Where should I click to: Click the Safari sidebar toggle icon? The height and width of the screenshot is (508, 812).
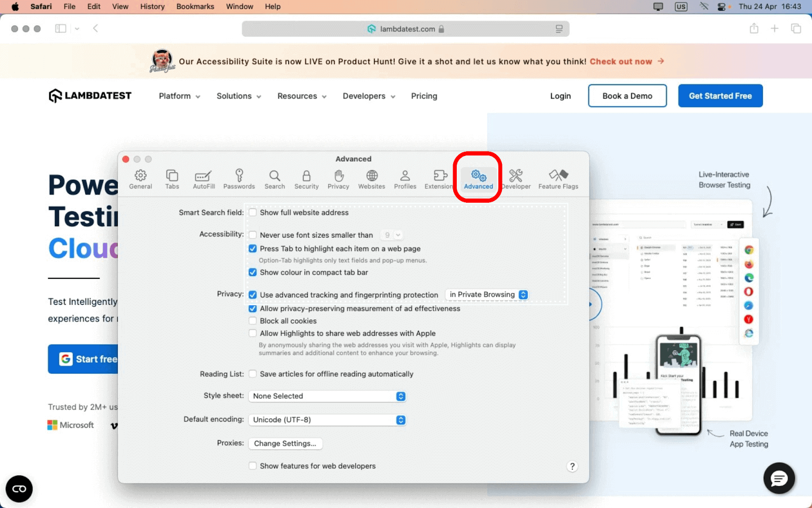[x=60, y=28]
